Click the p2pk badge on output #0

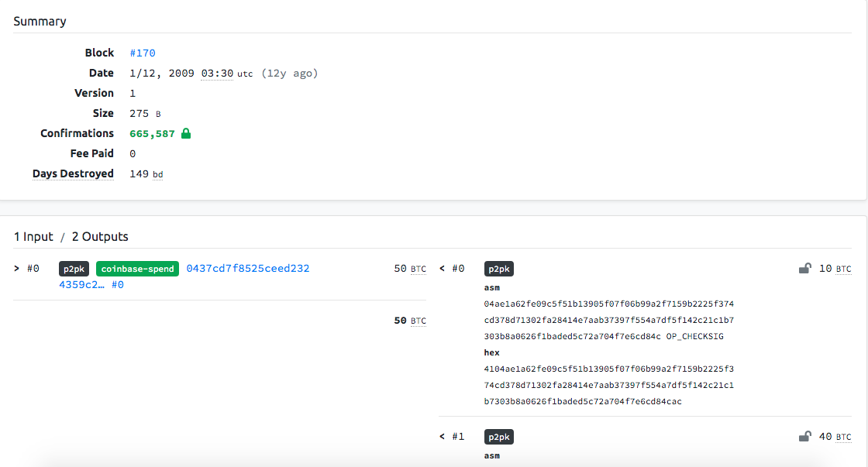point(499,269)
